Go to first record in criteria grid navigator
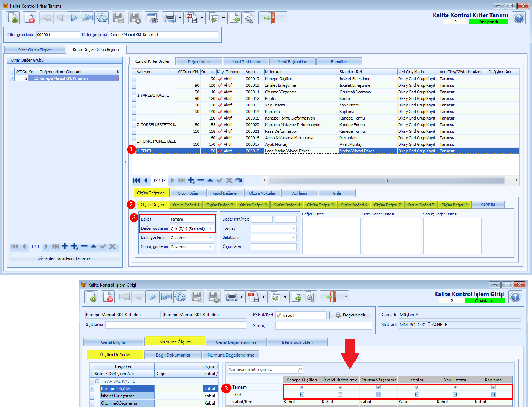 click(137, 180)
